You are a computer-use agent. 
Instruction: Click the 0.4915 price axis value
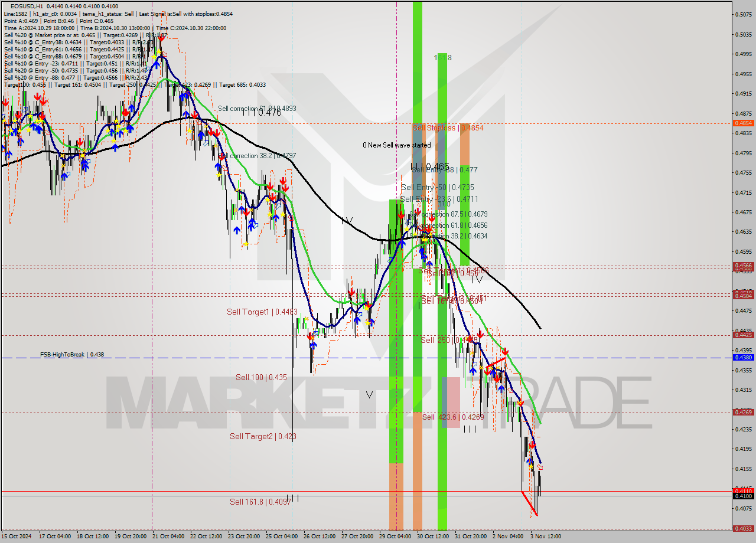point(743,93)
